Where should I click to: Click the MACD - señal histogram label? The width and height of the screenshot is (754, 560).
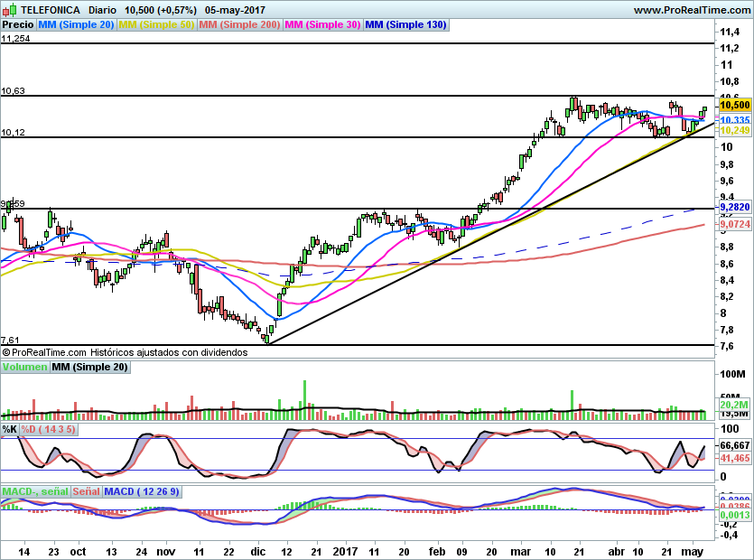[34, 491]
